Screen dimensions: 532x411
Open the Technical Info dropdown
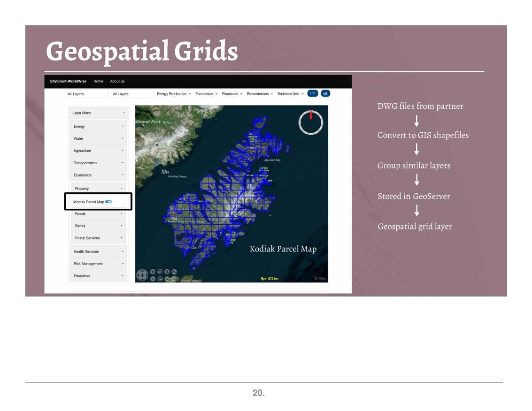coord(290,94)
